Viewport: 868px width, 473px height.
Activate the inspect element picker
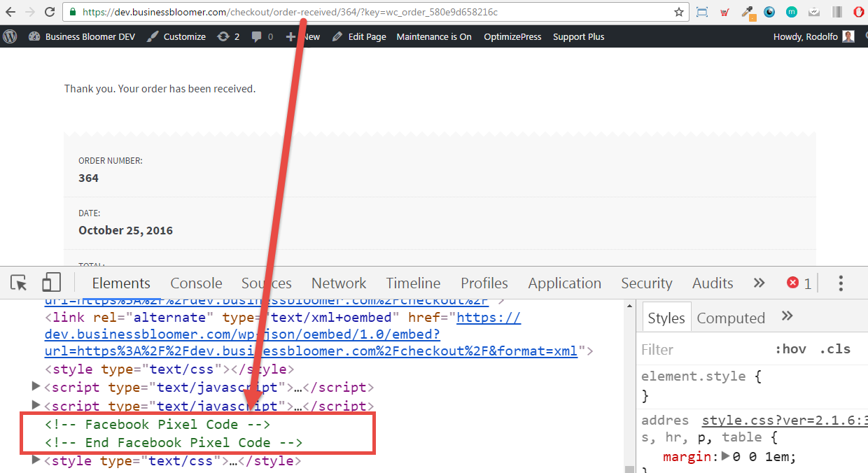coord(19,283)
